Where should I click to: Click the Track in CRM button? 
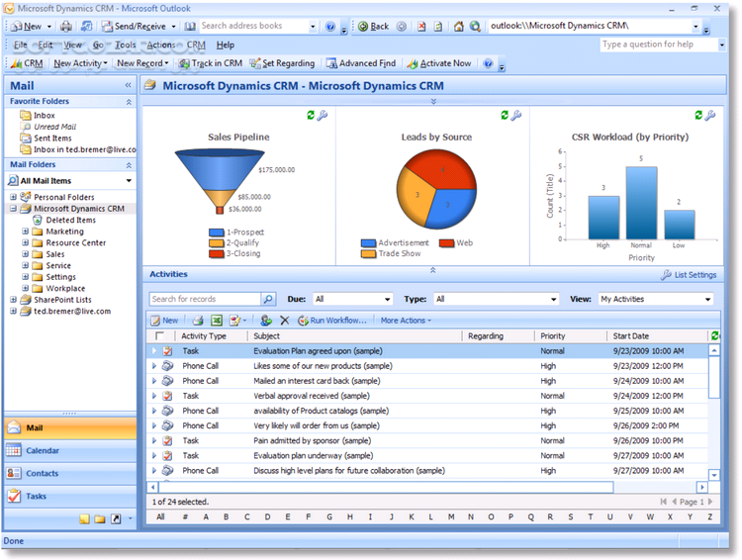pos(211,63)
